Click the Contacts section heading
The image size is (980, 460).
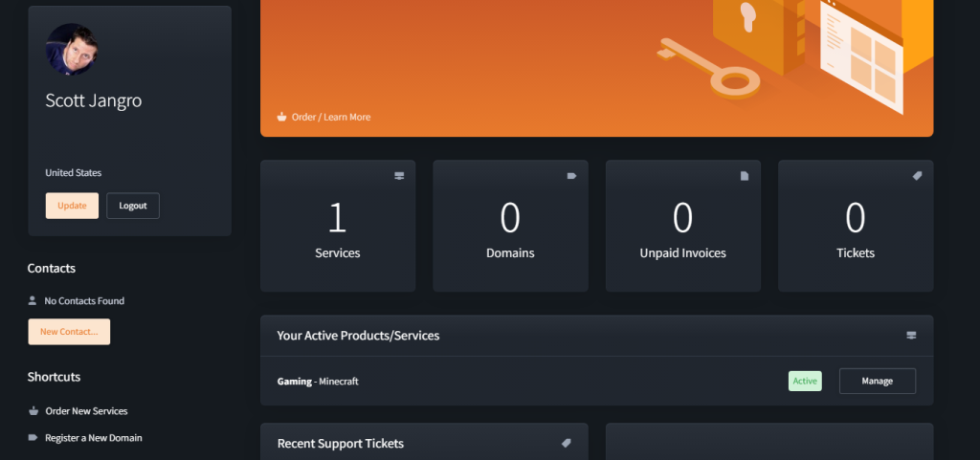(x=52, y=268)
